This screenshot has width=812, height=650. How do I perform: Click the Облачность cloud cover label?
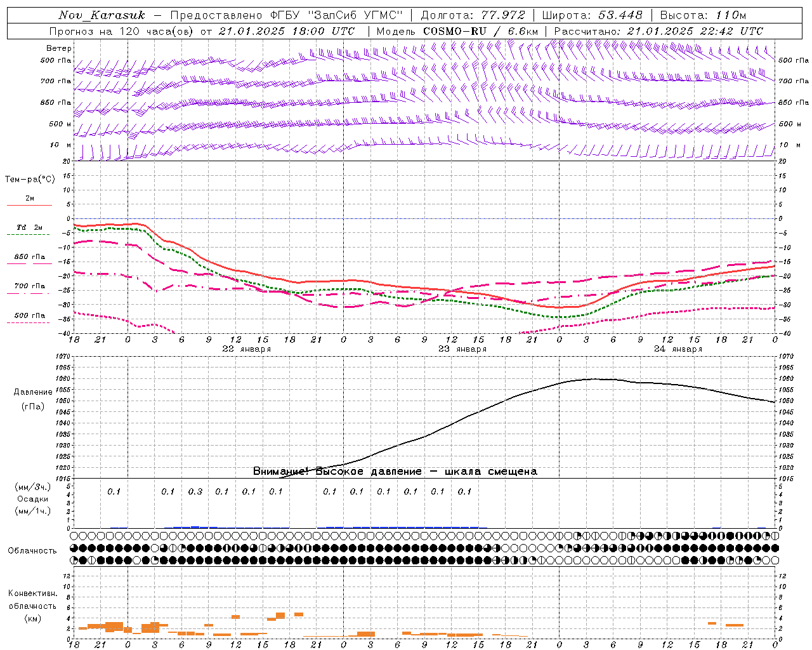32,550
